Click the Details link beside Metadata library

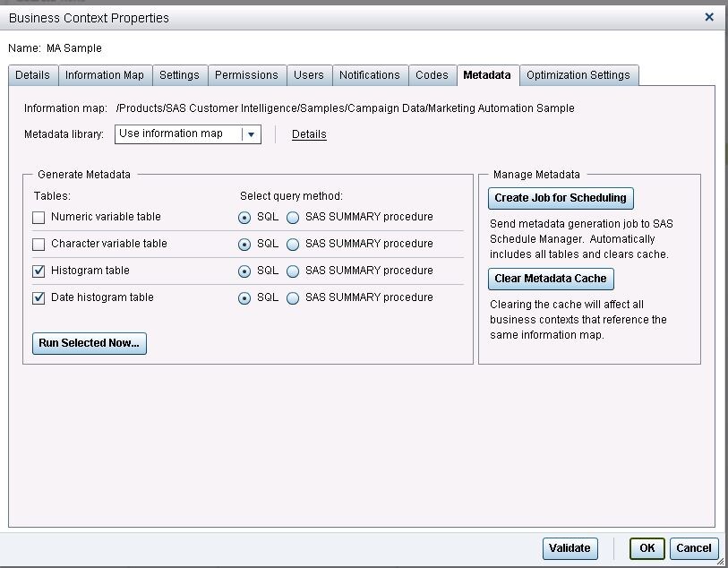(x=309, y=134)
